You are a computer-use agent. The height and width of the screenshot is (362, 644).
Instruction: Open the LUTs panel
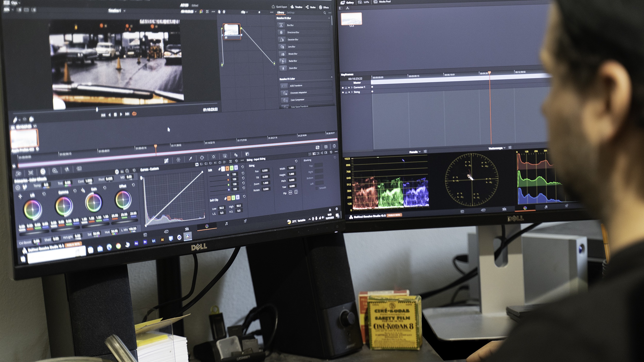pyautogui.click(x=364, y=2)
